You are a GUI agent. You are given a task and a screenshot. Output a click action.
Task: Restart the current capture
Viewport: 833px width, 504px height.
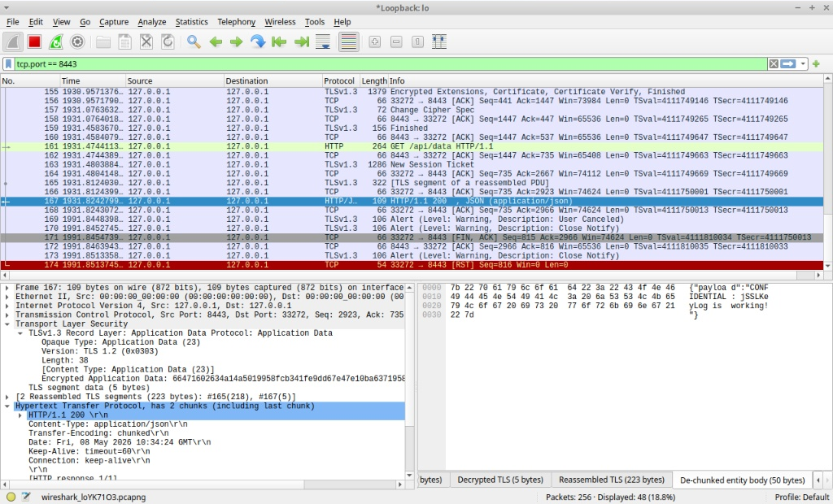click(x=56, y=42)
